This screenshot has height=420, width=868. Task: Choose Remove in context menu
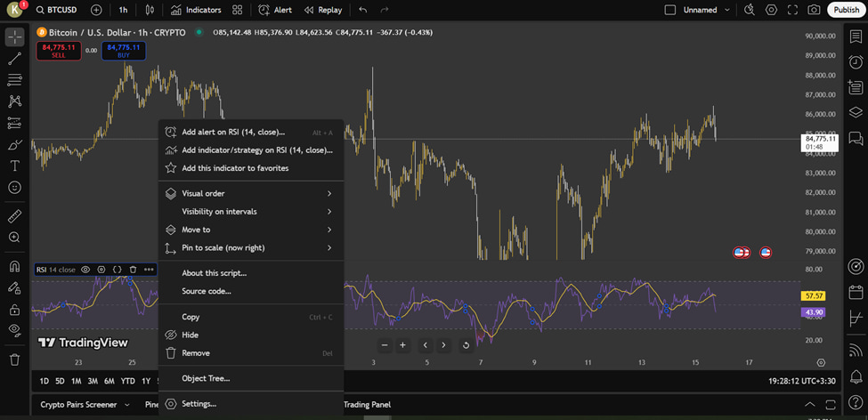[x=251, y=353]
